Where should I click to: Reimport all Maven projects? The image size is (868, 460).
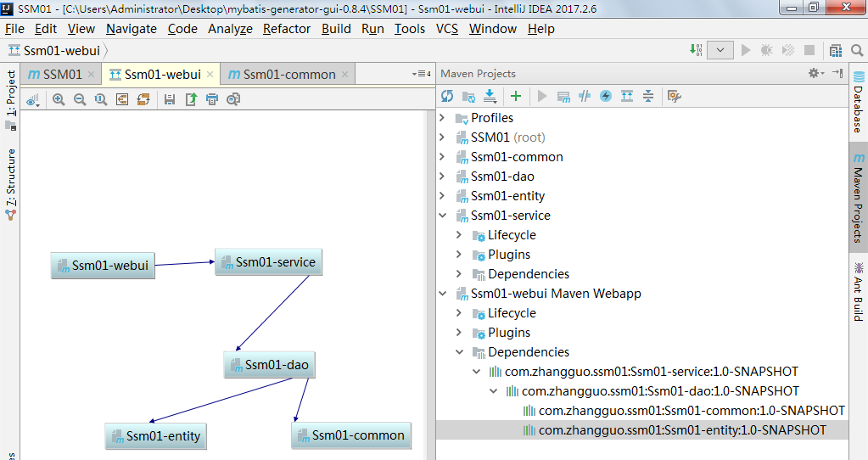(x=447, y=96)
